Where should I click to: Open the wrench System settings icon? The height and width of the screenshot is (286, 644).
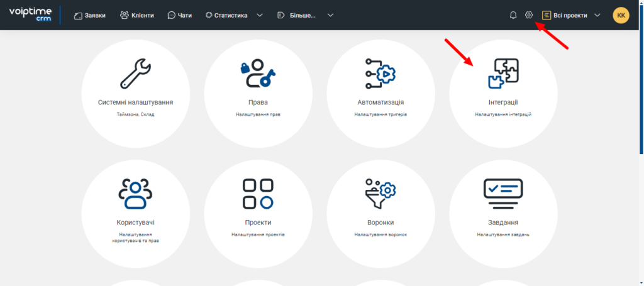136,74
